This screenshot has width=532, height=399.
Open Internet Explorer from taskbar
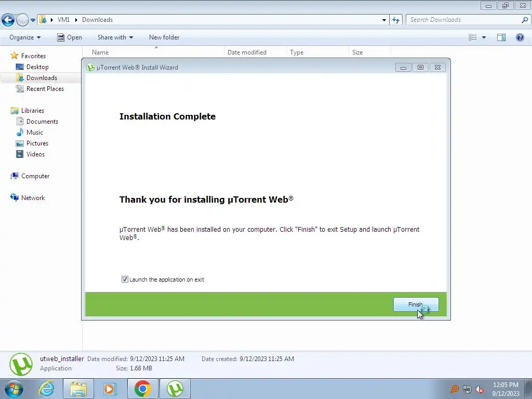46,389
